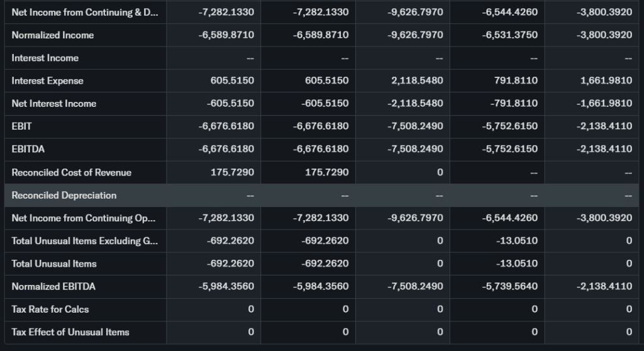Select the Tax Rate for Calcs label
644x351 pixels.
click(50, 309)
